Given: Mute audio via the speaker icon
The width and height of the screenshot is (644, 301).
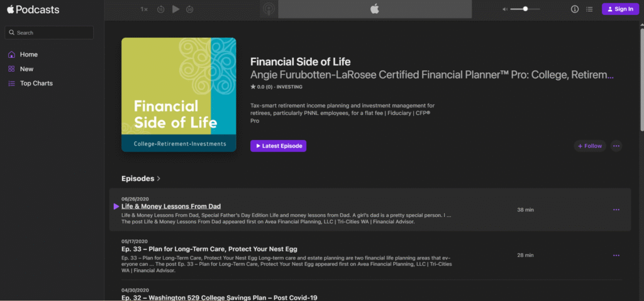Looking at the screenshot, I should tap(504, 9).
